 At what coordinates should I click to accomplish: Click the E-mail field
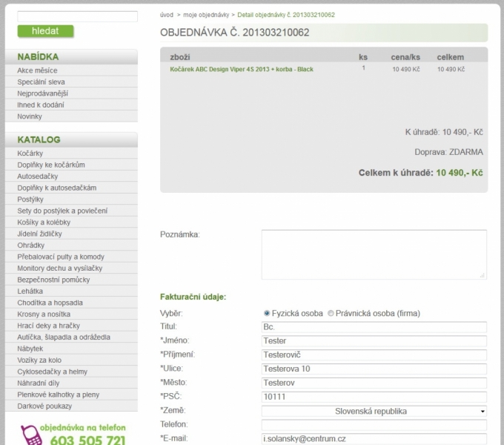point(374,439)
